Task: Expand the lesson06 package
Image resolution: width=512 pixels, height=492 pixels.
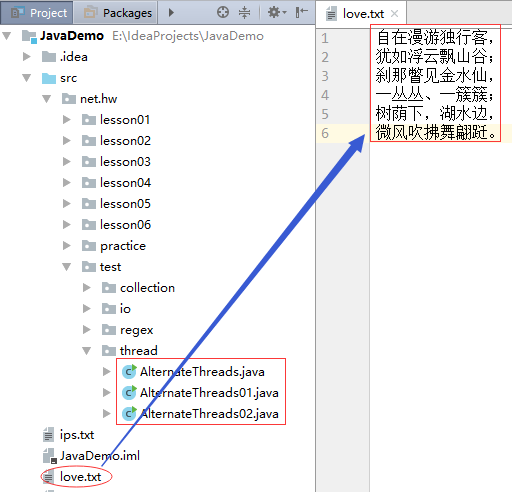Action: [67, 225]
